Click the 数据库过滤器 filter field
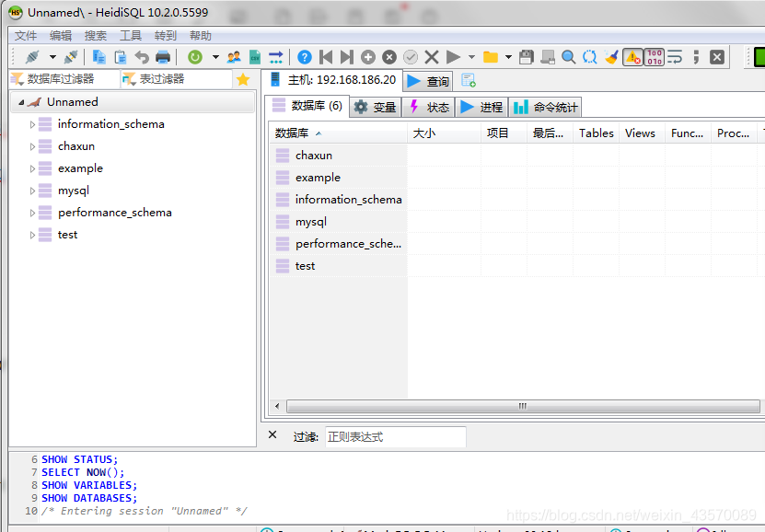The image size is (765, 532). [64, 79]
